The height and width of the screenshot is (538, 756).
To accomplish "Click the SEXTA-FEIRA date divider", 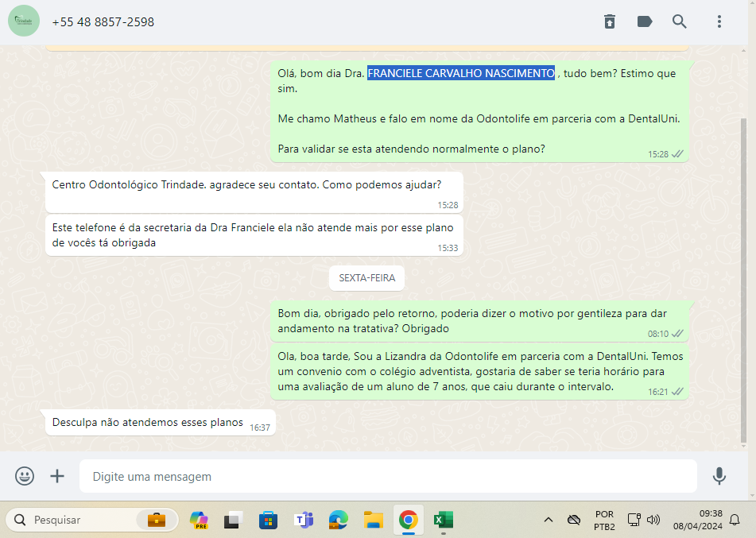I will (367, 278).
